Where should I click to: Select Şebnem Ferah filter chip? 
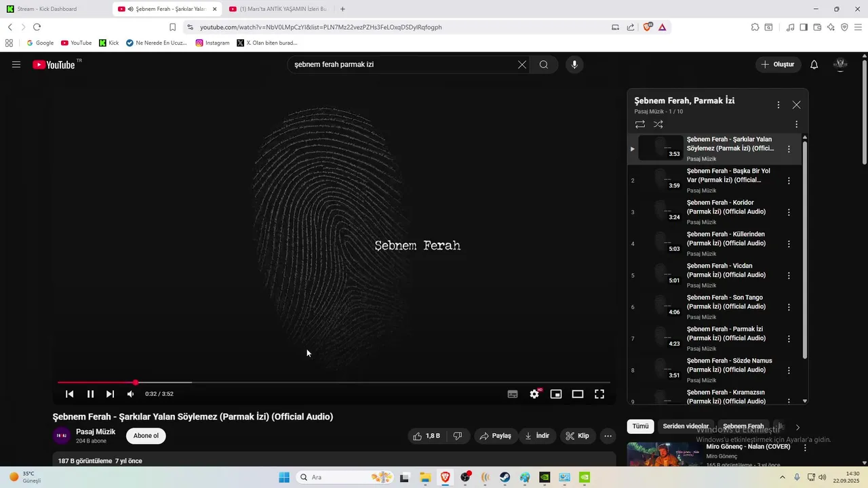pyautogui.click(x=743, y=426)
